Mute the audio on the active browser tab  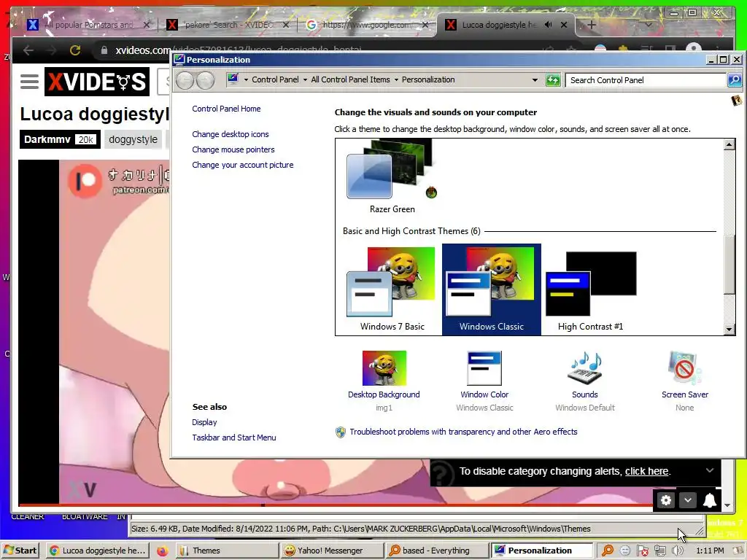click(x=549, y=24)
